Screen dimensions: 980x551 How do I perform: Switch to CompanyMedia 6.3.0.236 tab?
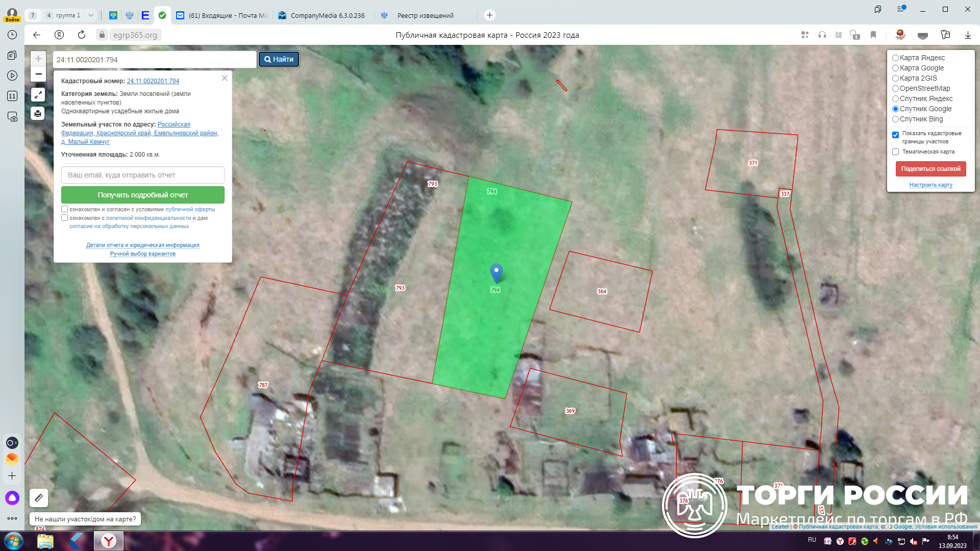click(327, 15)
